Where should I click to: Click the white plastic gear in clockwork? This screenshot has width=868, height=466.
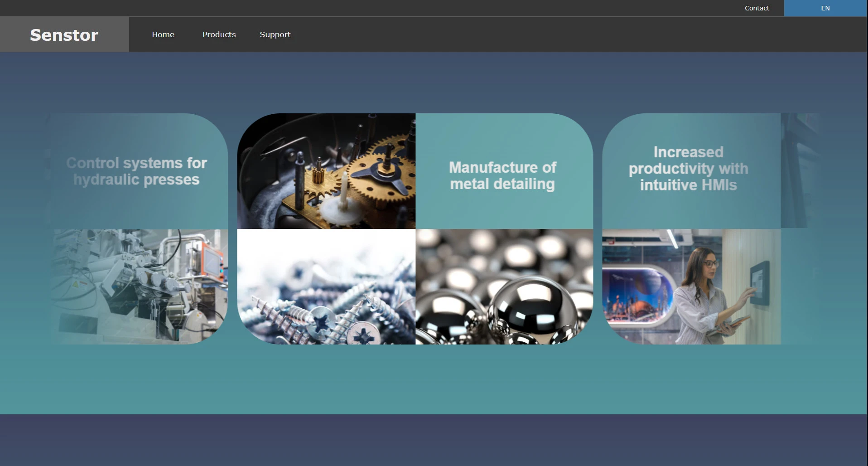(x=343, y=208)
